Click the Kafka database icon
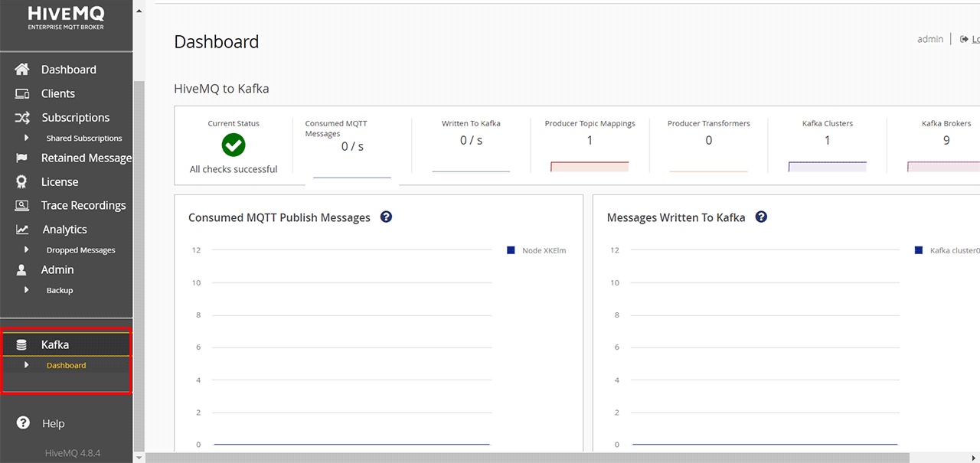Image resolution: width=980 pixels, height=463 pixels. [x=21, y=344]
